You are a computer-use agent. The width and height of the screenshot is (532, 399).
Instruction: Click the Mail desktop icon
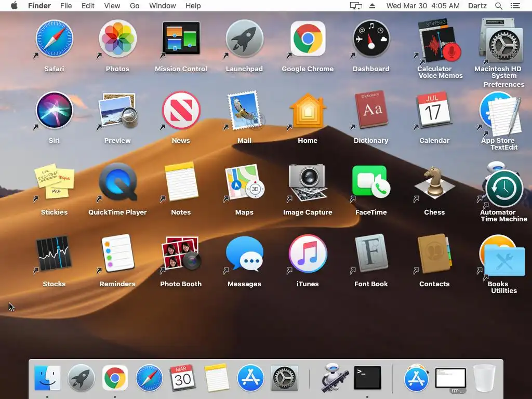coord(245,110)
